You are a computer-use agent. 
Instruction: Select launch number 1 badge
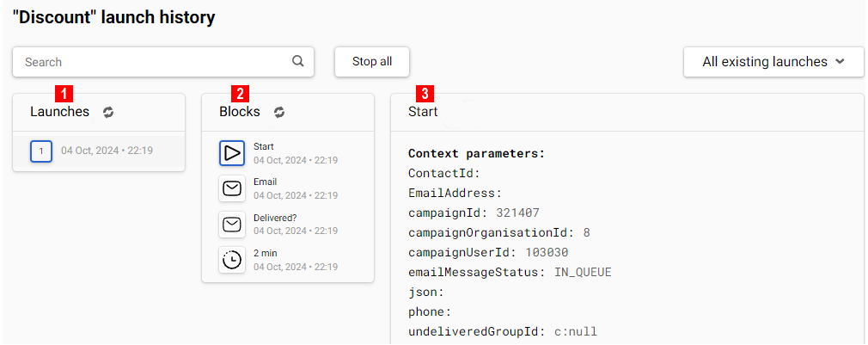41,151
